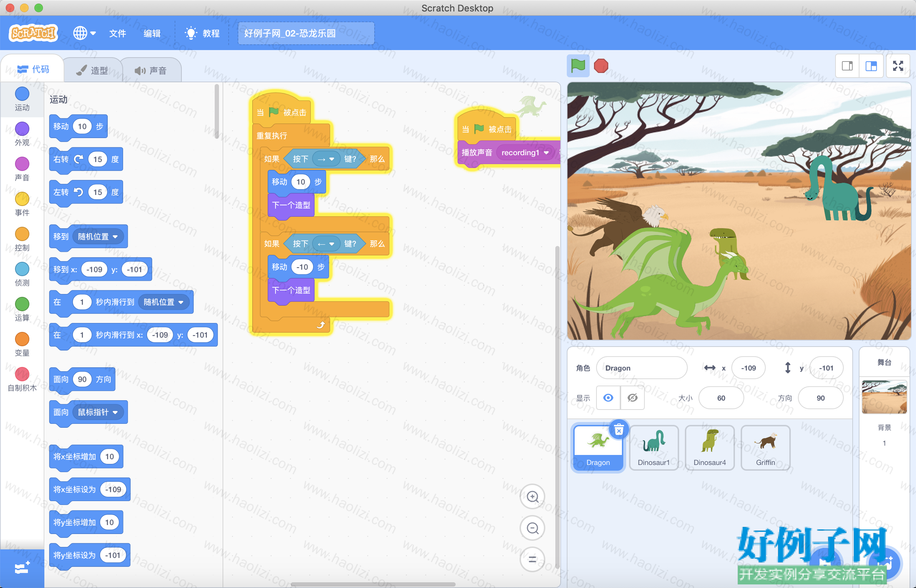Click the counterclockwise arrow on the 左转 15 度 block
Screen dimensions: 916x588
point(78,192)
